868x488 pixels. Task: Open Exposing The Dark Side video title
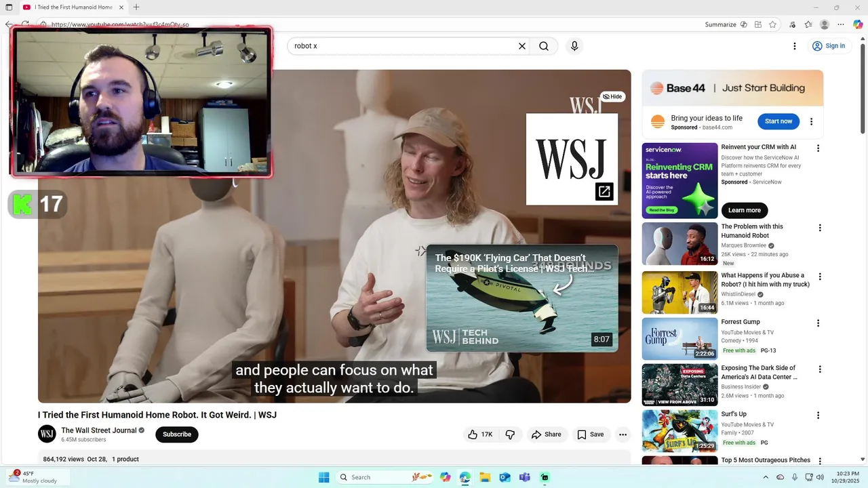pyautogui.click(x=759, y=372)
